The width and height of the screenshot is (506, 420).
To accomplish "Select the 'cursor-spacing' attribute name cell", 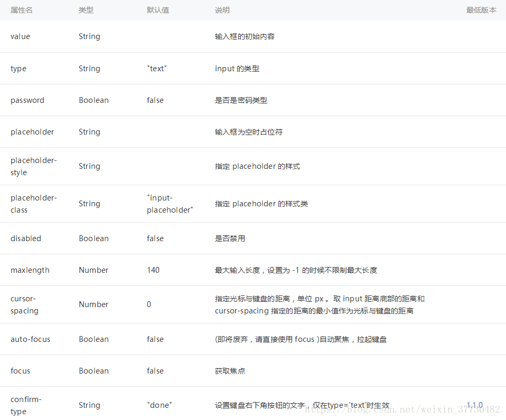I will click(x=24, y=304).
